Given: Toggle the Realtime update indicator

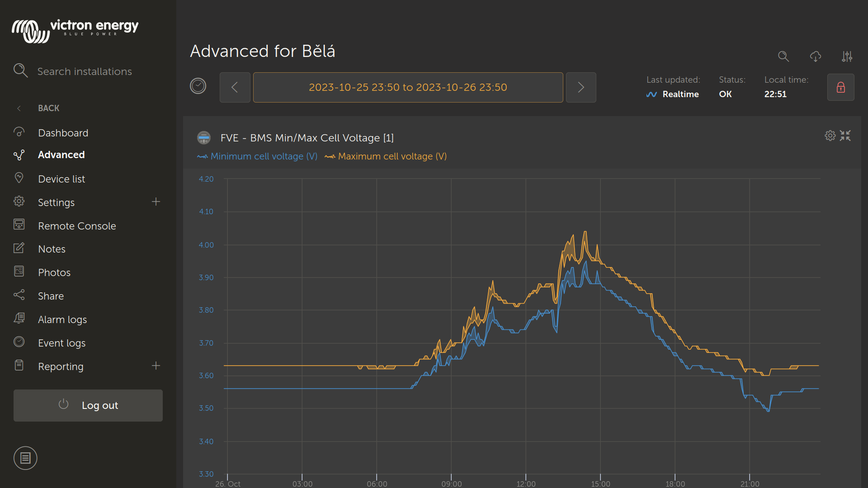Looking at the screenshot, I should pyautogui.click(x=673, y=94).
